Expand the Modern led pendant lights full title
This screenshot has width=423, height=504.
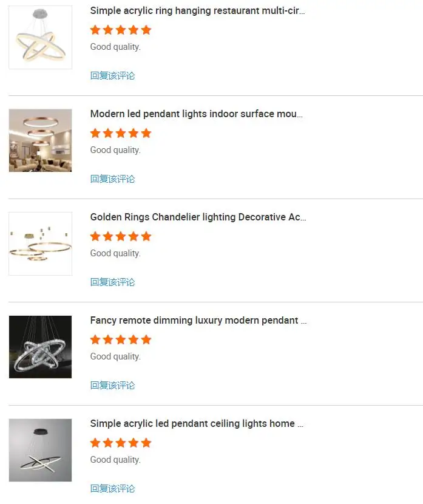(x=197, y=114)
